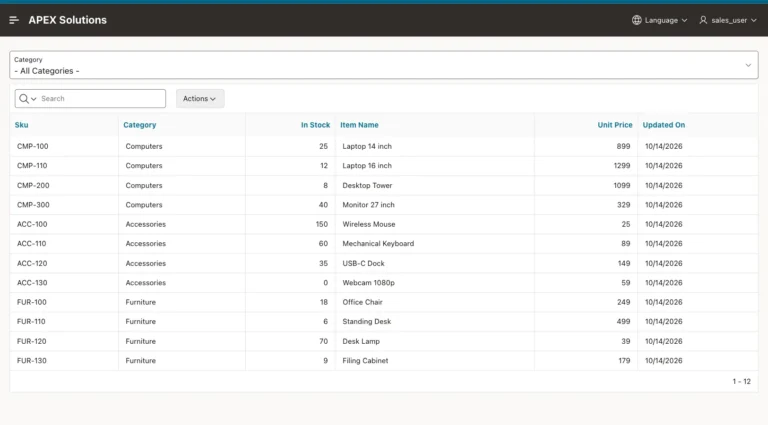Select the FUR-110 Sku cell
This screenshot has width=768, height=425.
(64, 322)
